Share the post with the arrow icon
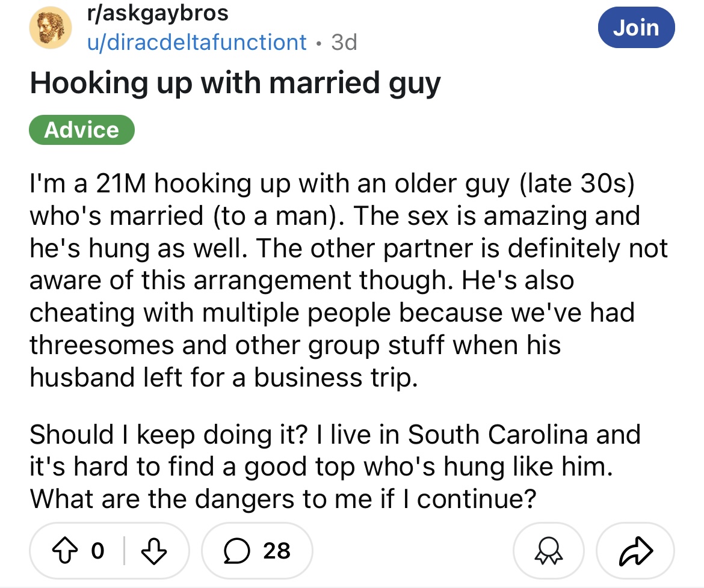The width and height of the screenshot is (704, 588). point(634,551)
